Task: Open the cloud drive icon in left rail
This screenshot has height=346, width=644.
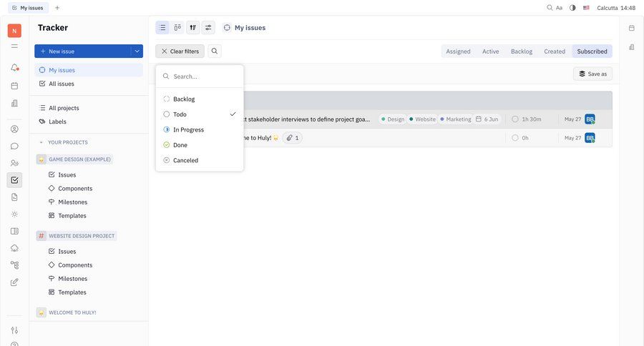Action: coord(14,248)
